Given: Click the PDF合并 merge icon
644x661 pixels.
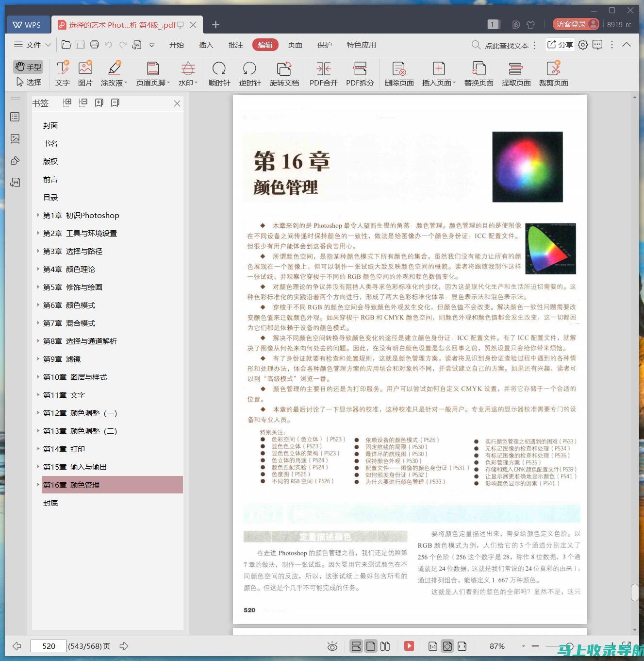Looking at the screenshot, I should click(324, 68).
